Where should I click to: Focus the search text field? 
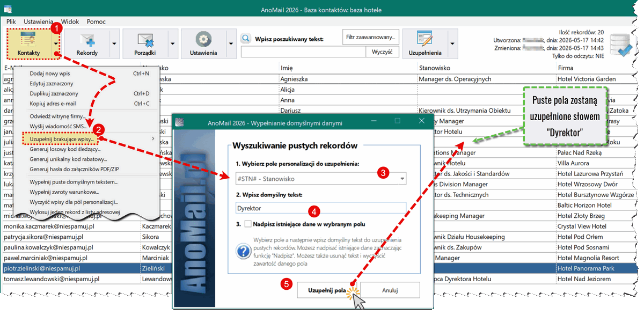pos(304,52)
